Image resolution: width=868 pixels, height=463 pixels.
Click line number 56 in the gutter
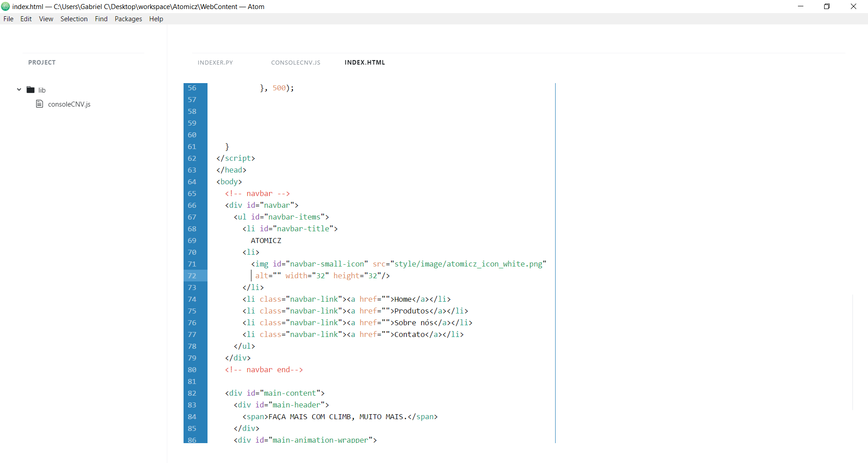192,88
